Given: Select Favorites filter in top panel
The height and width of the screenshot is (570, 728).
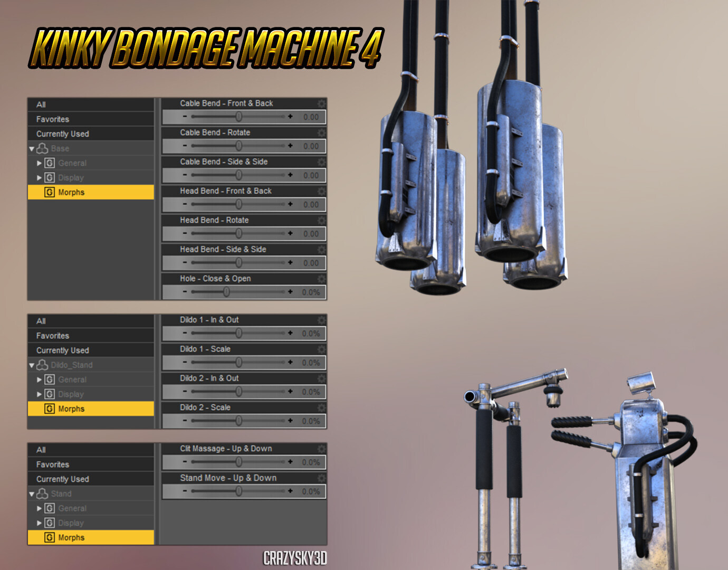Looking at the screenshot, I should click(53, 119).
